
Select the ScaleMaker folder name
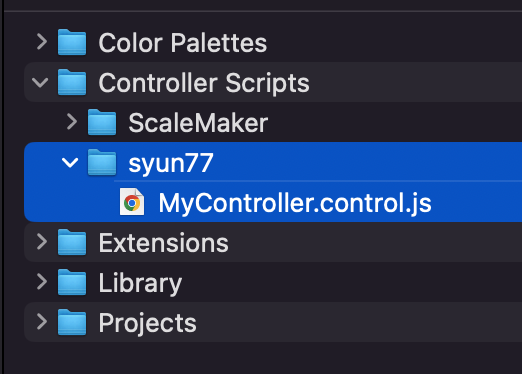click(198, 123)
